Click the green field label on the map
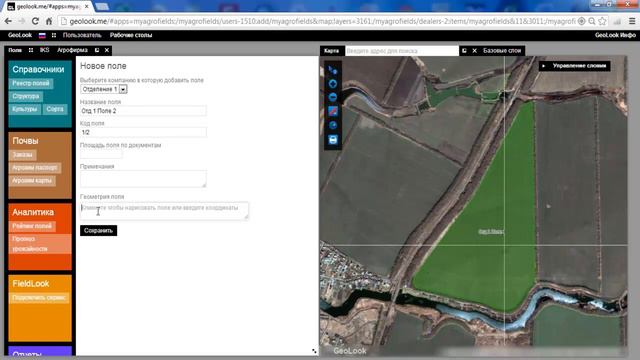Image resolution: width=640 pixels, height=360 pixels. (x=491, y=231)
